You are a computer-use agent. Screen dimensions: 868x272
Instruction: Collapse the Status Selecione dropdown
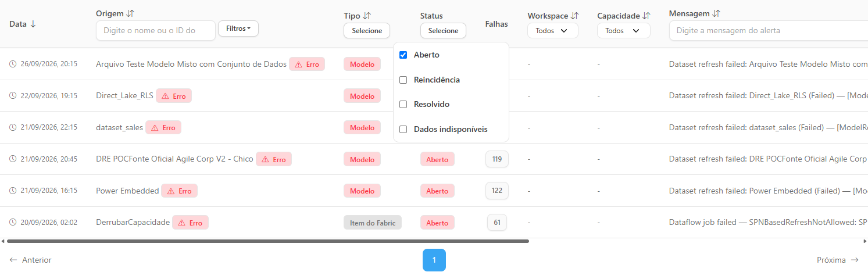click(x=443, y=31)
